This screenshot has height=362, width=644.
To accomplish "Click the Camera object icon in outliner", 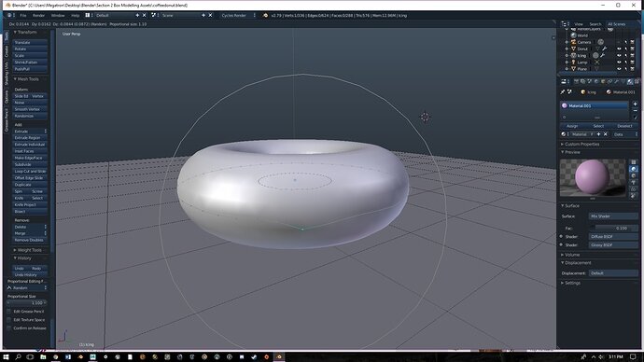I will click(574, 42).
